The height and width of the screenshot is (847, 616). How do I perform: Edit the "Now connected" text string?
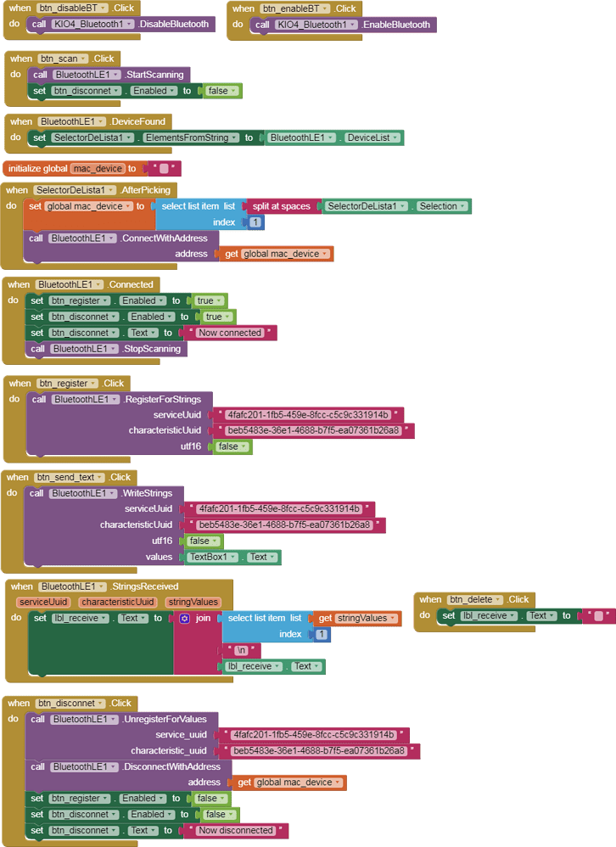click(230, 333)
